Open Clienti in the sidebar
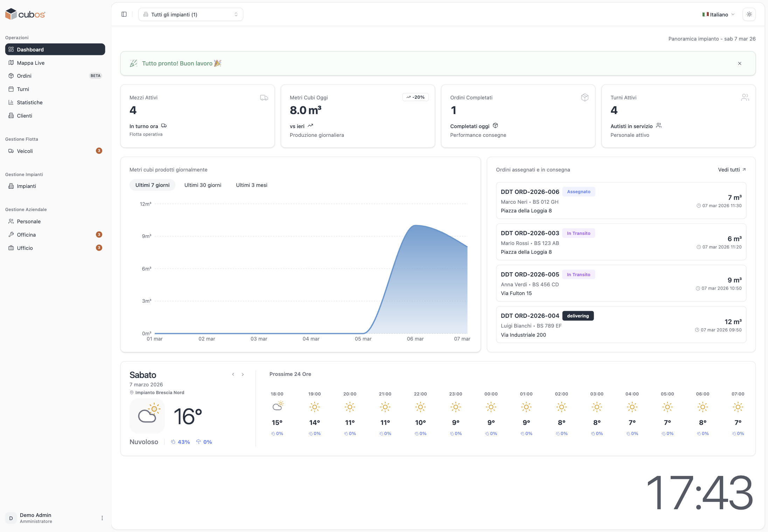This screenshot has height=532, width=768. pos(24,116)
